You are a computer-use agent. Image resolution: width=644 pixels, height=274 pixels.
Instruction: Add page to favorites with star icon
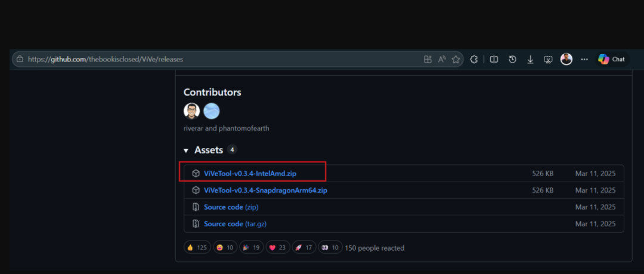click(456, 59)
